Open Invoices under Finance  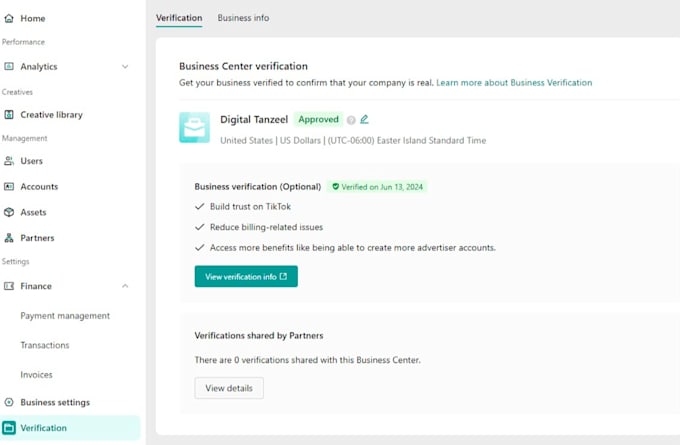(36, 375)
